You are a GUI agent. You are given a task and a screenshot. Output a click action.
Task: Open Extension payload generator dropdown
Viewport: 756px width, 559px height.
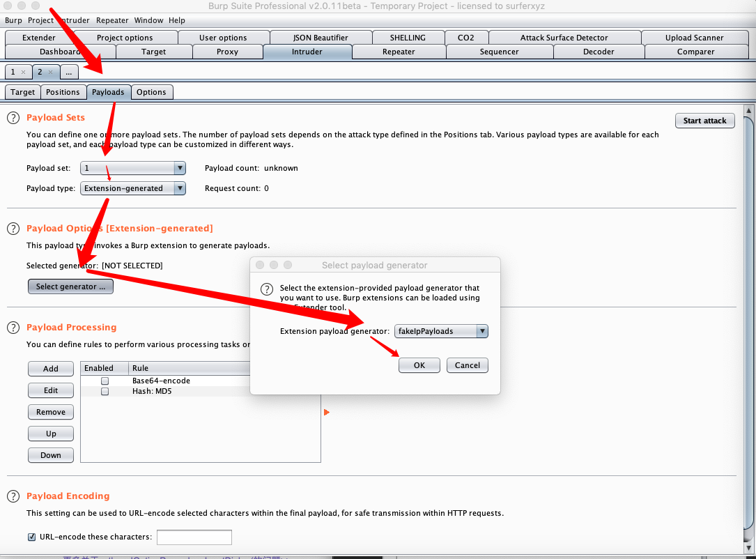point(441,331)
